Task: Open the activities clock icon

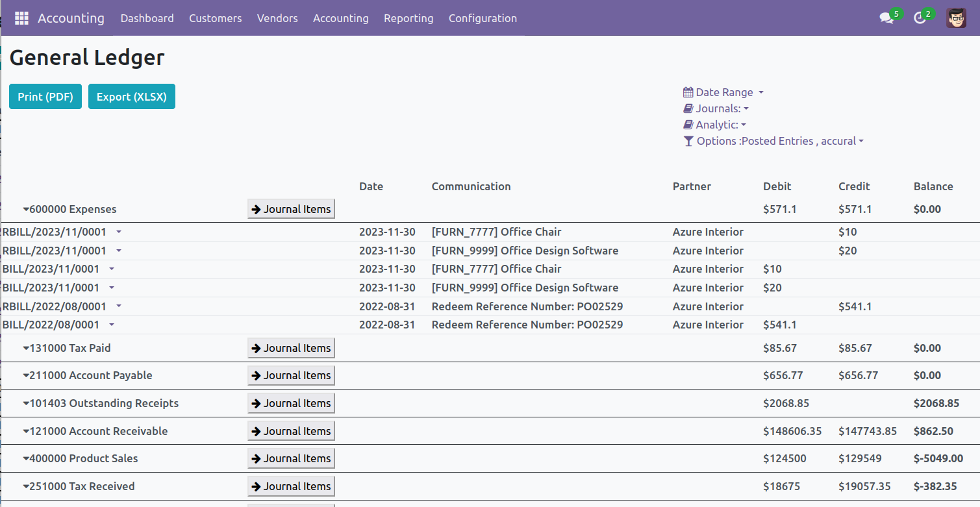Action: (920, 18)
